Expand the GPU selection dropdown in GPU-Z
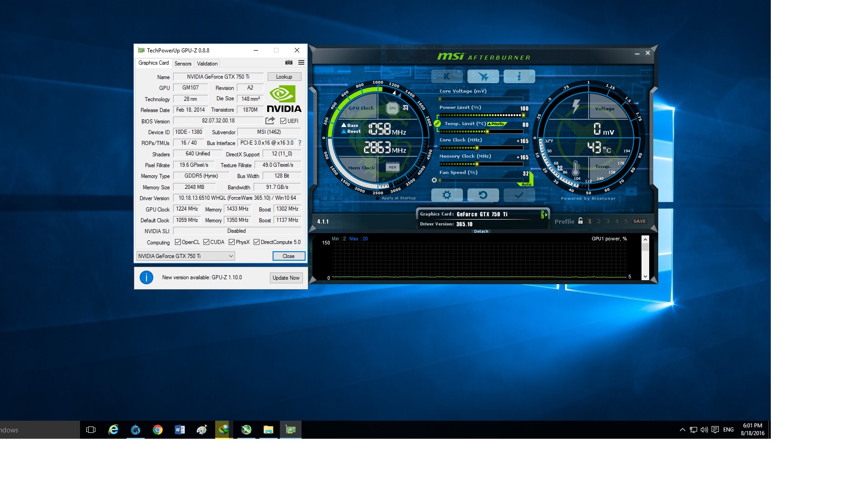 click(231, 256)
